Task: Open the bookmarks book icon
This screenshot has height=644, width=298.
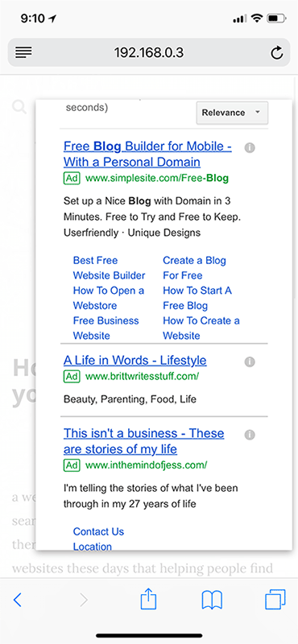Action: pos(212,600)
